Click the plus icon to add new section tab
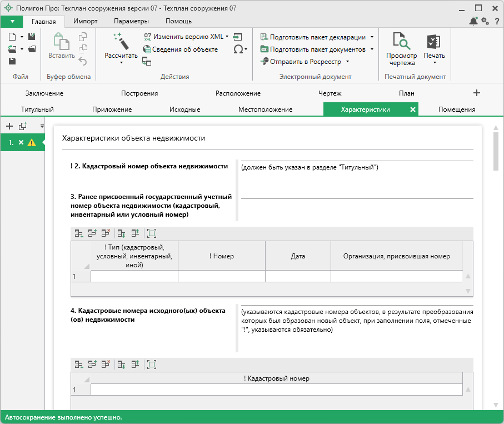Image resolution: width=504 pixels, height=424 pixels. [x=476, y=93]
